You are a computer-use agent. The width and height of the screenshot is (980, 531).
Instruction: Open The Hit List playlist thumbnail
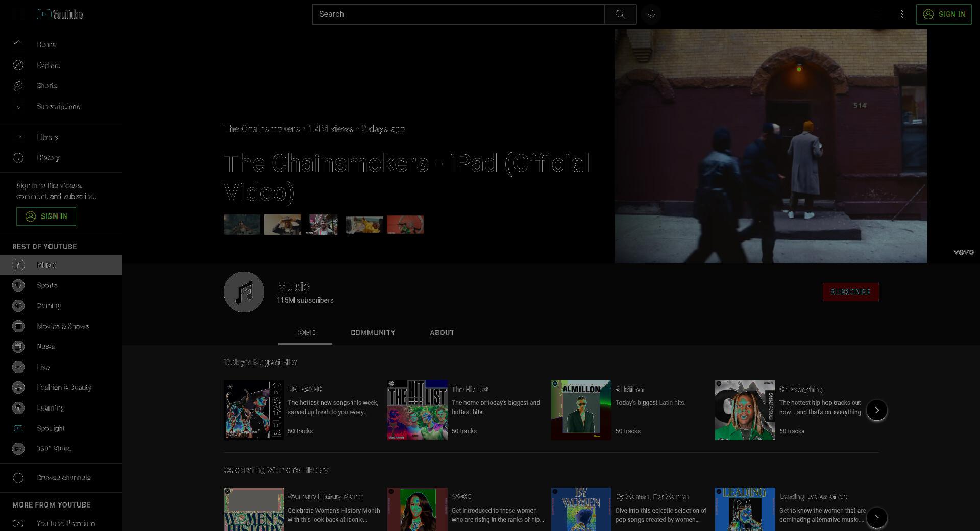pos(418,410)
